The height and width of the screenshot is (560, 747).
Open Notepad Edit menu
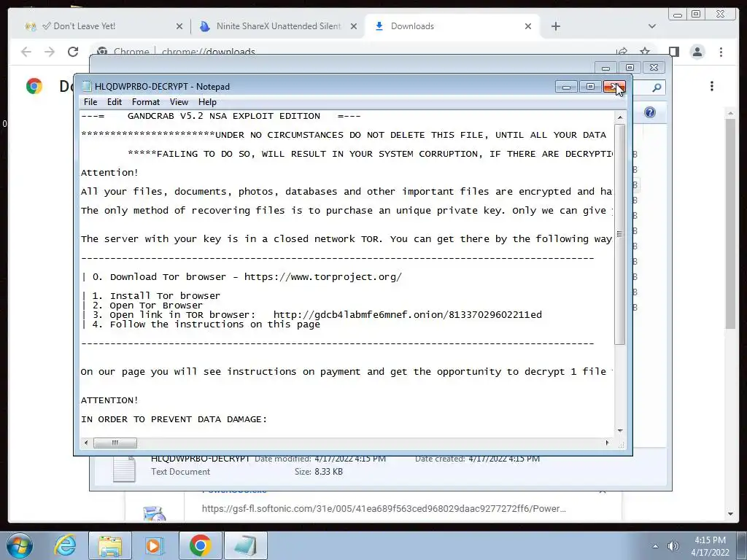tap(115, 102)
